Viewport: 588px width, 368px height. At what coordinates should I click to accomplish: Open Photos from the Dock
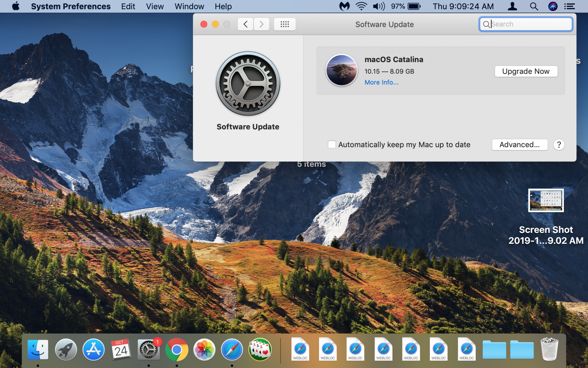click(204, 349)
